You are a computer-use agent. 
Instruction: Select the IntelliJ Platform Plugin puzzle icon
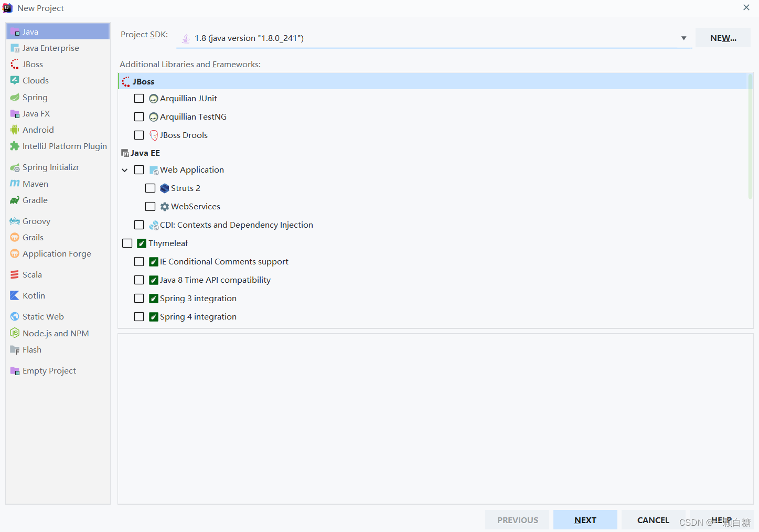click(15, 146)
